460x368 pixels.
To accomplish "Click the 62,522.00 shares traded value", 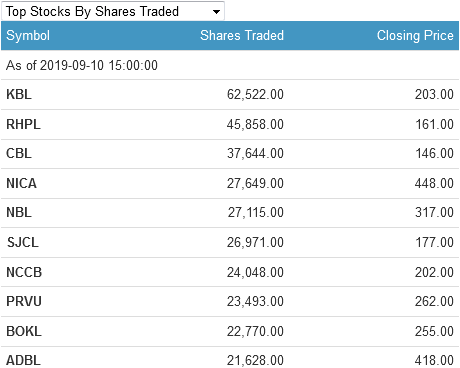I will (x=255, y=94).
